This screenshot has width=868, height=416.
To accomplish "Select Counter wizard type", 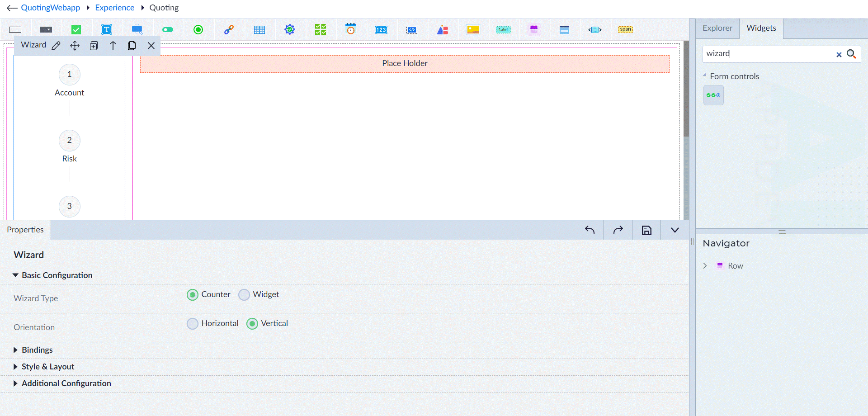I will (193, 295).
